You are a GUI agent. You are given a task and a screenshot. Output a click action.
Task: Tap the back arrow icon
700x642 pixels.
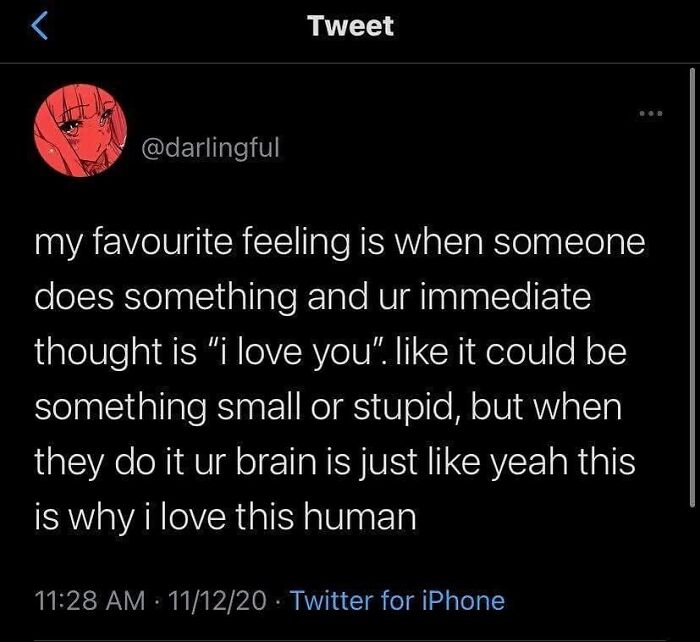click(x=39, y=28)
